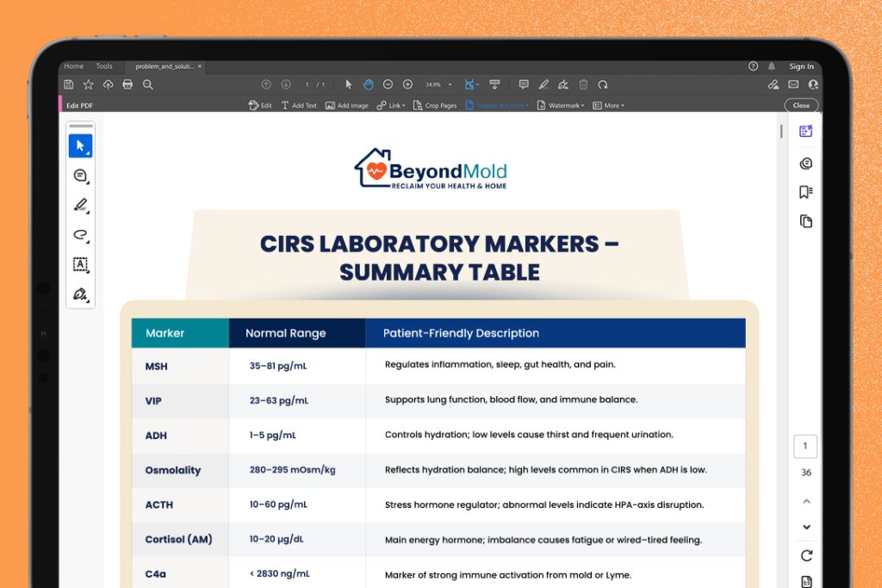Switch to the Tools tab
The width and height of the screenshot is (882, 588).
pos(104,65)
